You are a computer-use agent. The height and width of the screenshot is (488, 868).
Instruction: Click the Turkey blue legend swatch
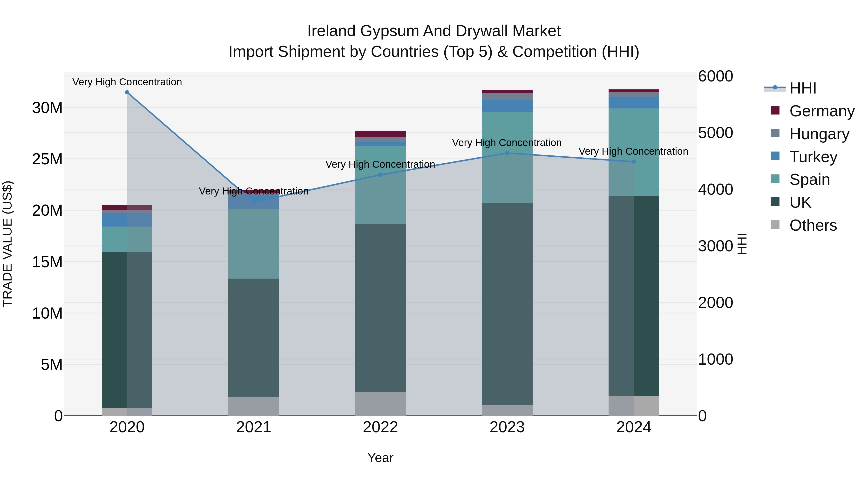[775, 156]
